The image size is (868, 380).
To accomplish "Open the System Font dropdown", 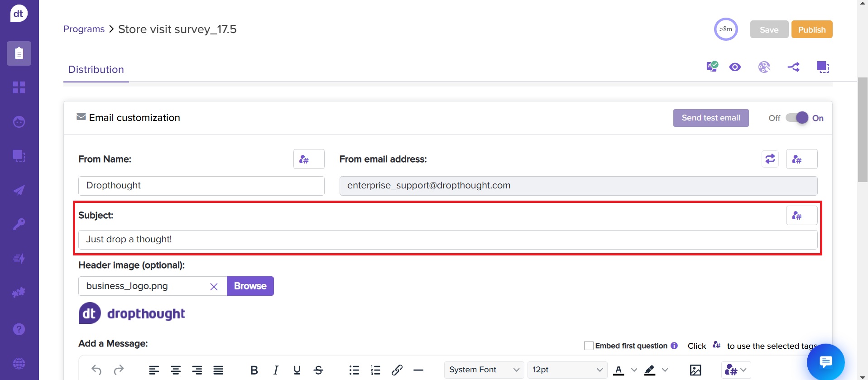I will tap(484, 370).
